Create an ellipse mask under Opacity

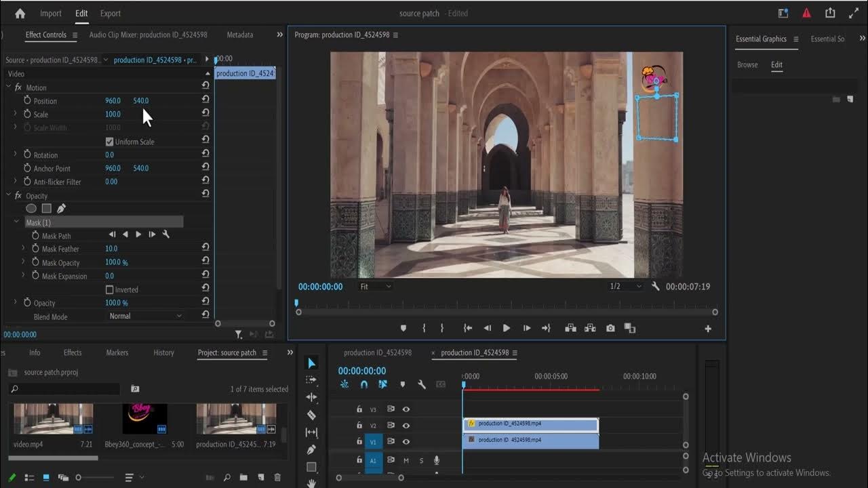point(31,209)
